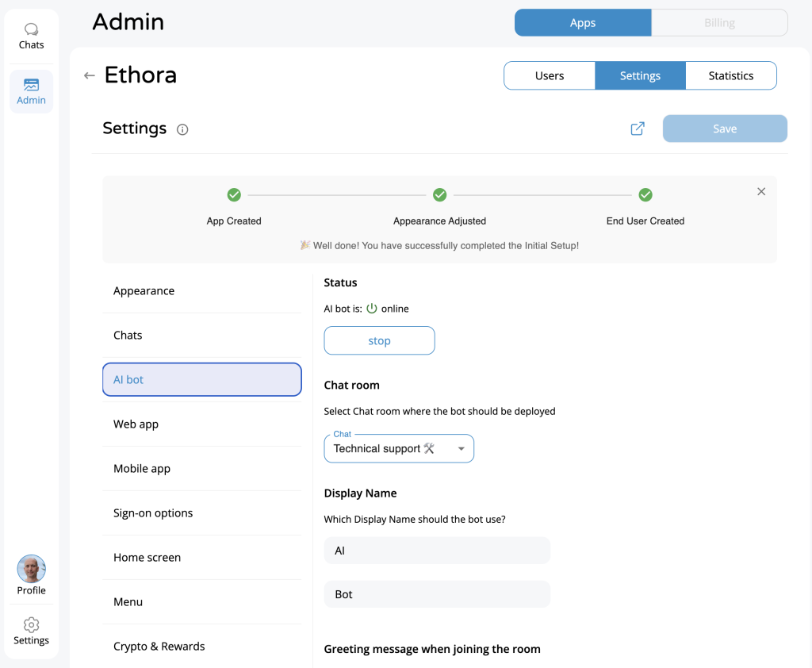812x668 pixels.
Task: Open Chats from the left sidebar
Action: [31, 36]
